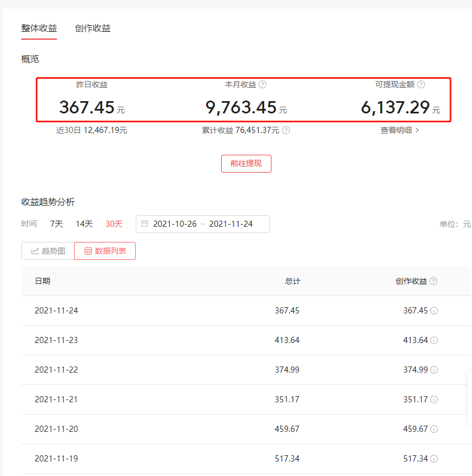Click the 前往提现 withdraw button
The image size is (472, 476).
[246, 164]
